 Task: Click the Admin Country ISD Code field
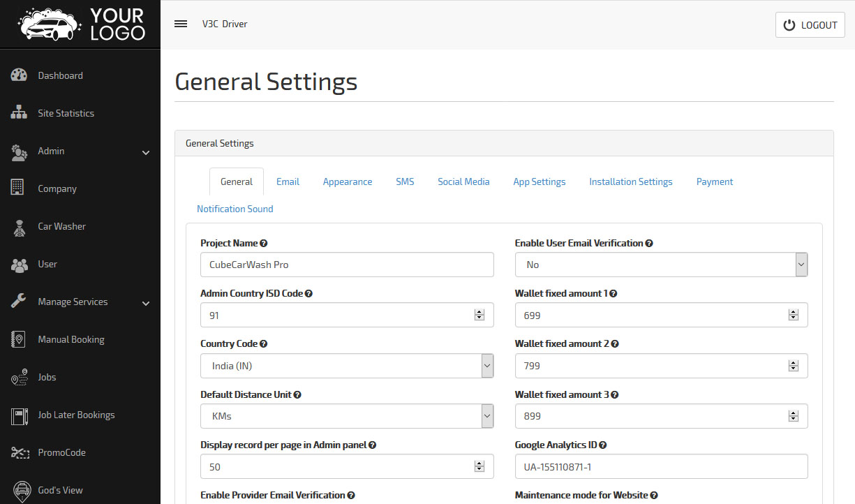coord(347,315)
